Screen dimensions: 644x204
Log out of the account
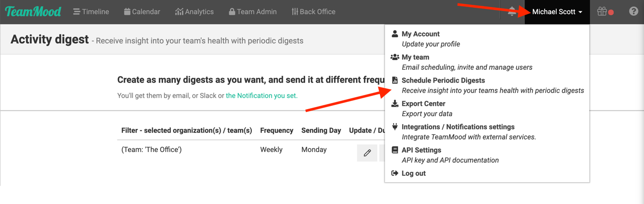(x=413, y=173)
